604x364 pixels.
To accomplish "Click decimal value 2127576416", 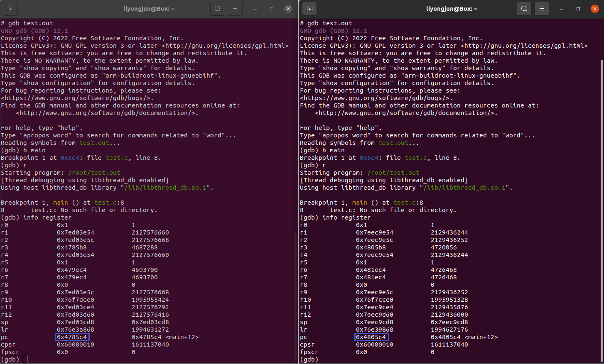I will tap(150, 315).
